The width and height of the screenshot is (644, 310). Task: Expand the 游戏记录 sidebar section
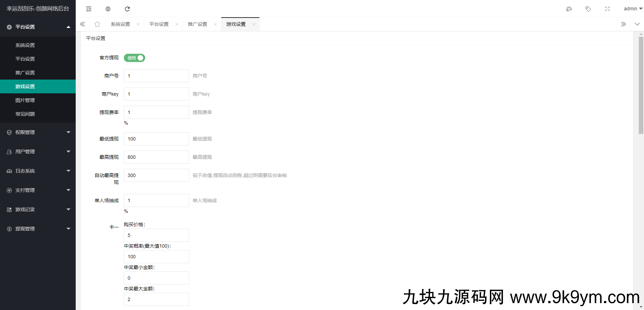click(x=24, y=209)
